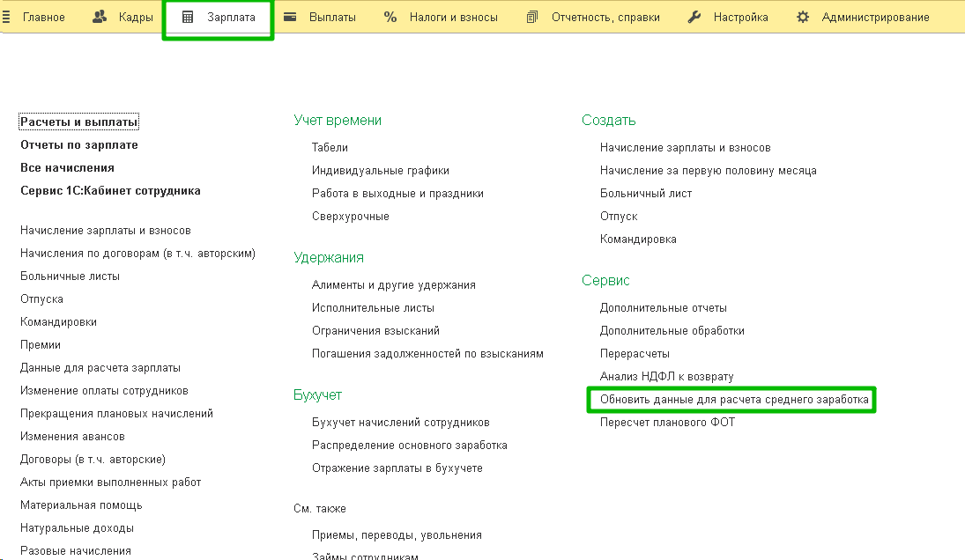Click the gear icon for Администрирование
This screenshot has width=965, height=560.
click(x=803, y=17)
